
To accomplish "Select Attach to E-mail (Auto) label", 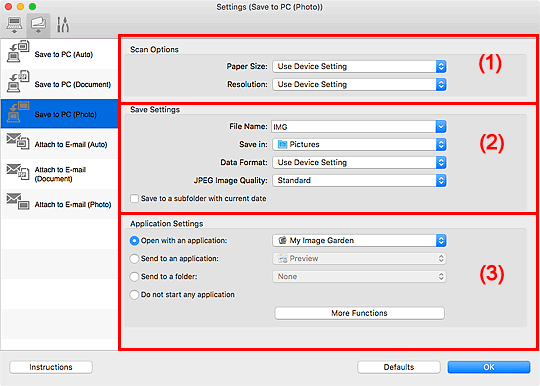I will [71, 145].
